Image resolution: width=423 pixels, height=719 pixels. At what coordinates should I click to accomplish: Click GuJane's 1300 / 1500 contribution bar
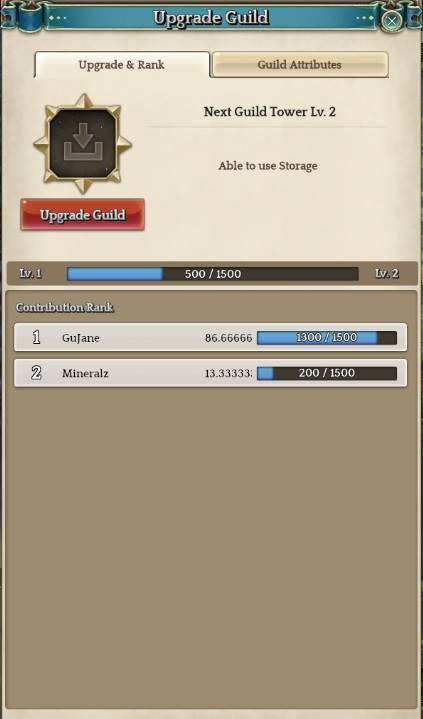pyautogui.click(x=327, y=338)
